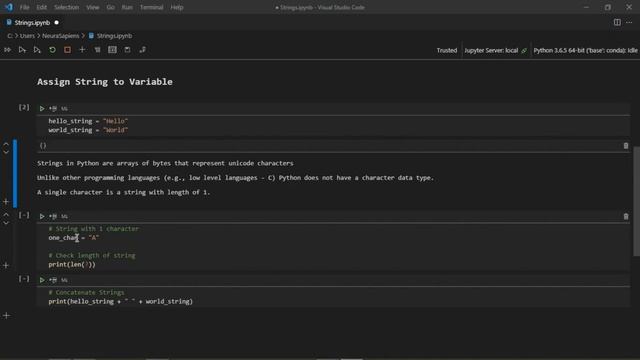The image size is (640, 360).
Task: Add a new cell from the top toolbar
Action: click(x=82, y=50)
